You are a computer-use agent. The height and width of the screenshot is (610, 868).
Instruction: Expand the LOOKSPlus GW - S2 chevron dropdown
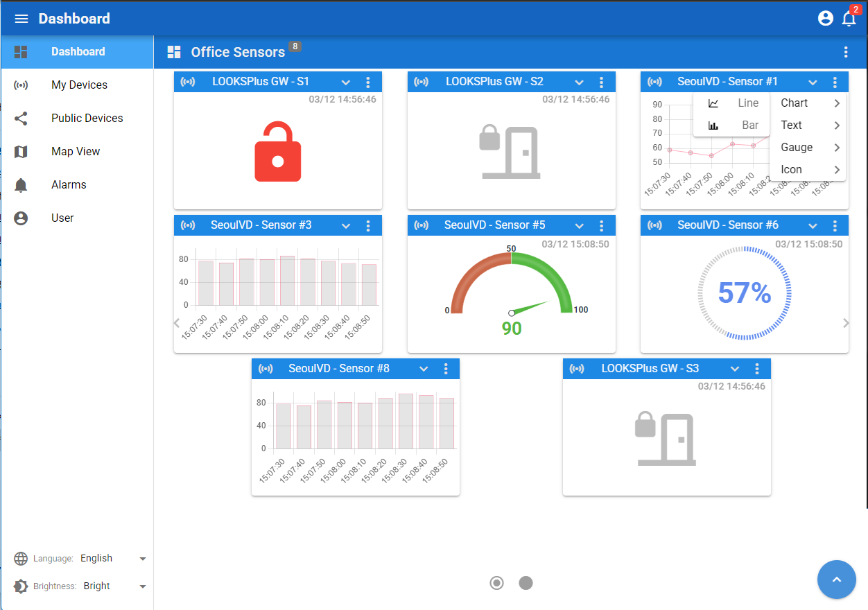pos(580,82)
